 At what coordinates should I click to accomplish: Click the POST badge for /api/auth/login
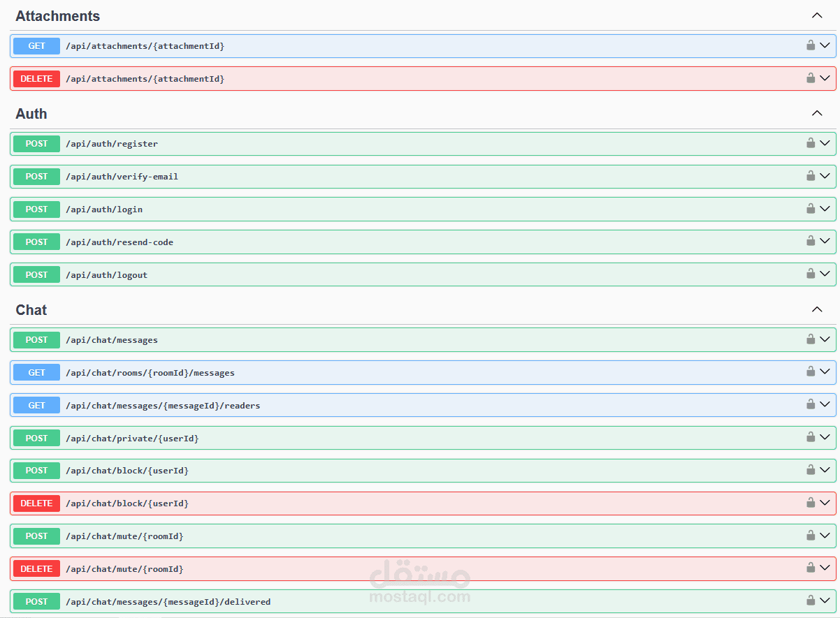pyautogui.click(x=36, y=209)
